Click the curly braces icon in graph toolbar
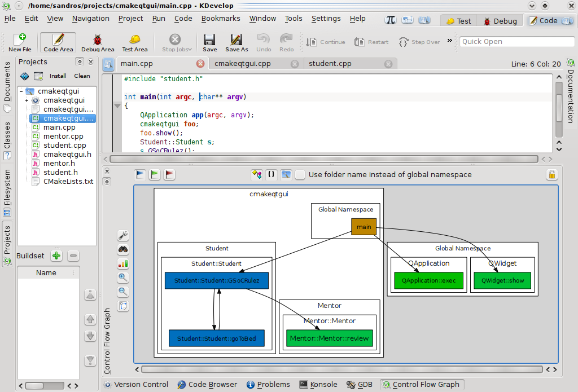This screenshot has width=578, height=392. coord(271,174)
